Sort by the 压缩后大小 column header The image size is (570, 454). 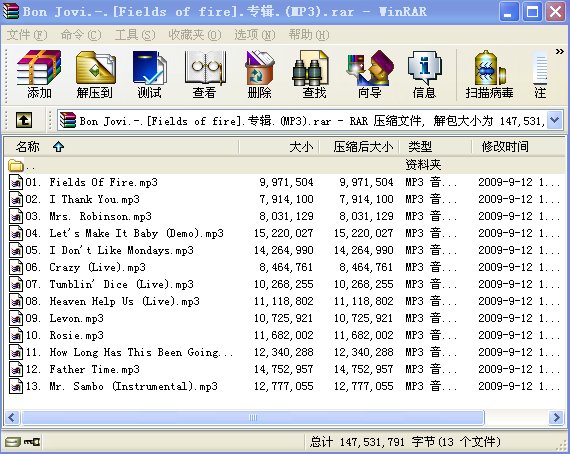point(359,147)
